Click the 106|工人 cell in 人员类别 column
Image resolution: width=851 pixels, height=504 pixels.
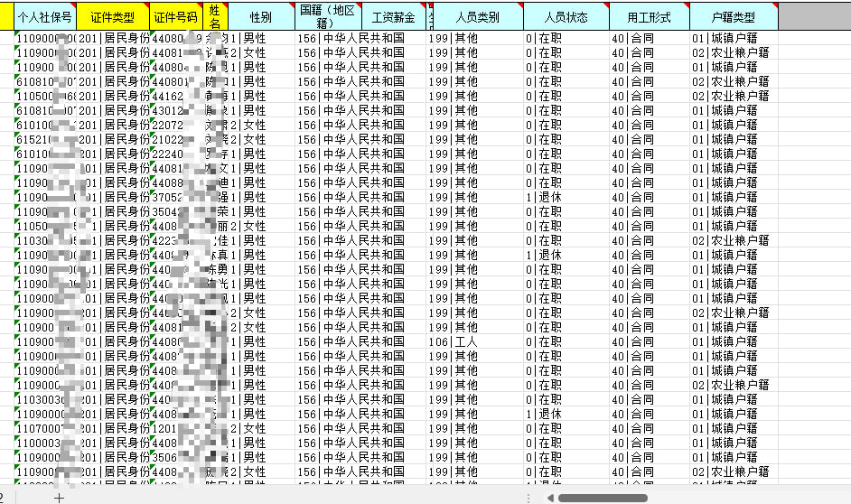pyautogui.click(x=474, y=341)
